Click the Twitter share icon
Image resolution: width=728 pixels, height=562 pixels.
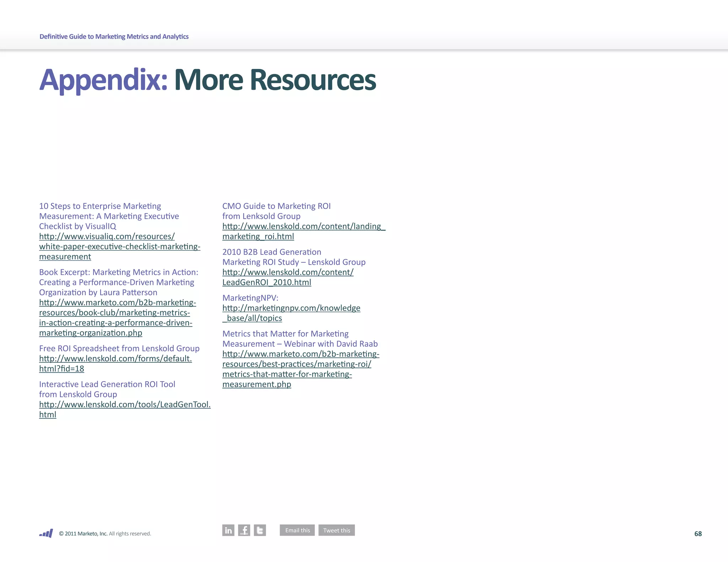point(260,530)
